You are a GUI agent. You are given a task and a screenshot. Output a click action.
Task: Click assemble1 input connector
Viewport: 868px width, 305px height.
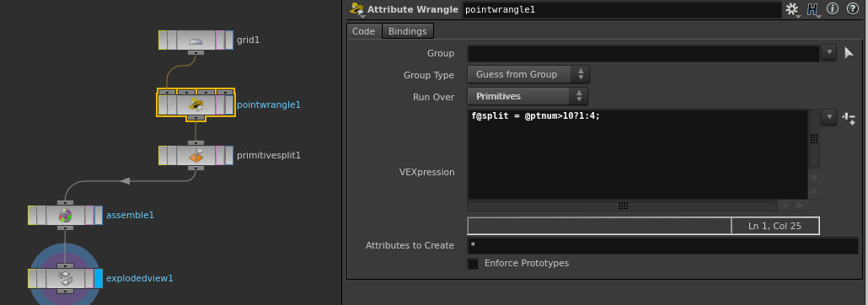pos(66,202)
